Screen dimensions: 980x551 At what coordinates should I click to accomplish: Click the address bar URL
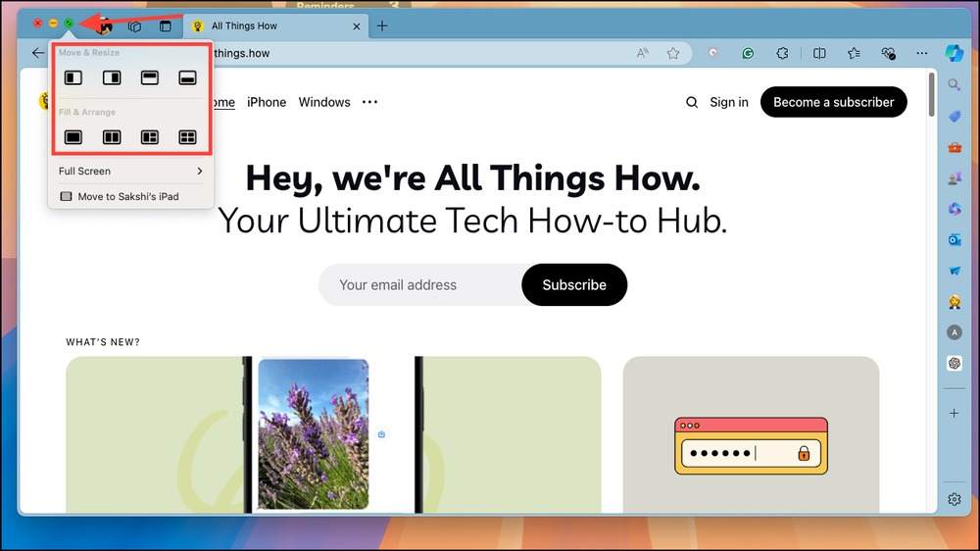coord(242,53)
